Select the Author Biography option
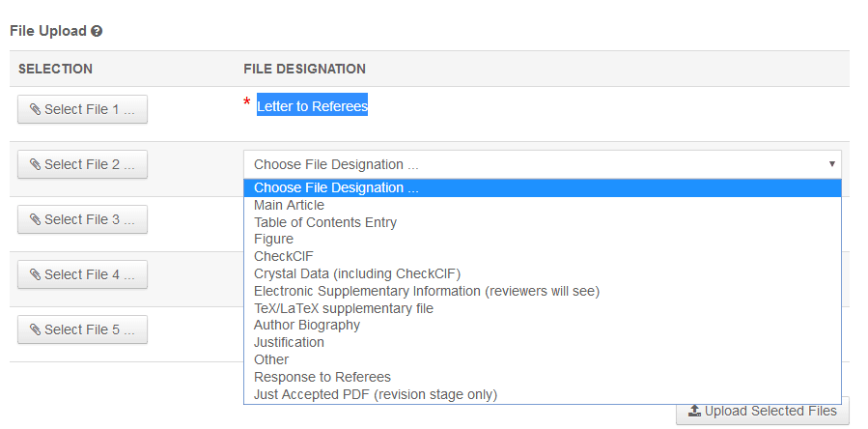Screen dimensions: 868x429 click(306, 325)
